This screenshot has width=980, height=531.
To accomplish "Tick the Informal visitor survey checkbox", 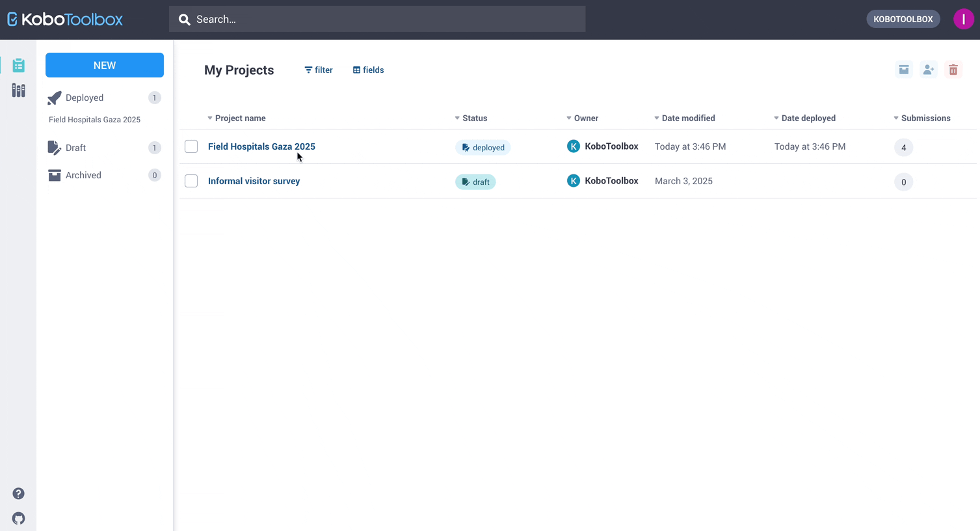I will click(191, 181).
